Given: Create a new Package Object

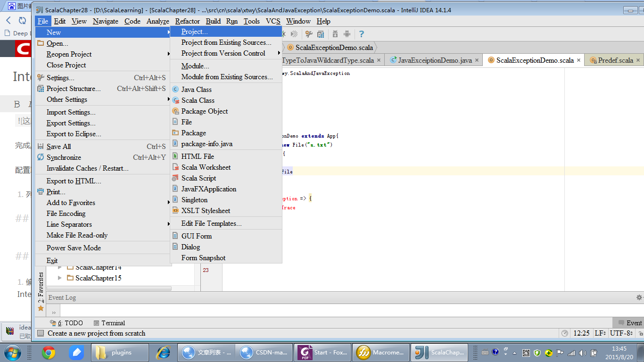Looking at the screenshot, I should coord(226,111).
